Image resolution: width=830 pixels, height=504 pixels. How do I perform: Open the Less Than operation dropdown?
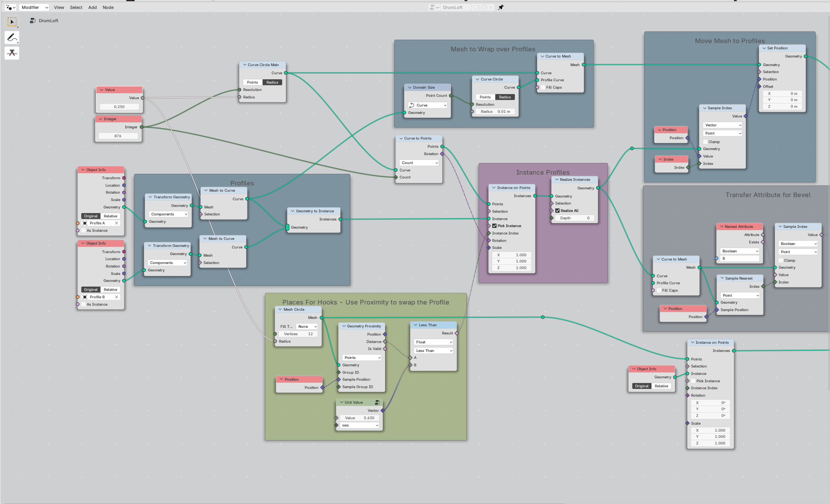click(x=433, y=351)
